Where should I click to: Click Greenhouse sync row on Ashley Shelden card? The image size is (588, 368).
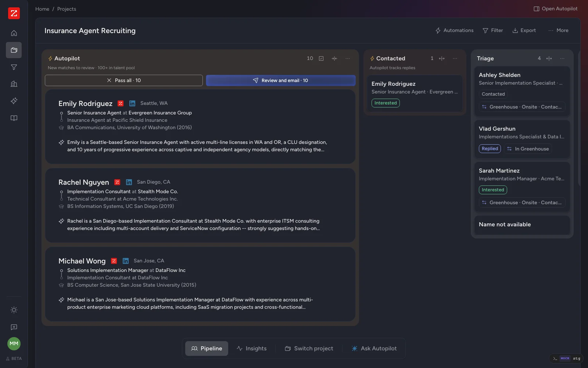[x=522, y=107]
